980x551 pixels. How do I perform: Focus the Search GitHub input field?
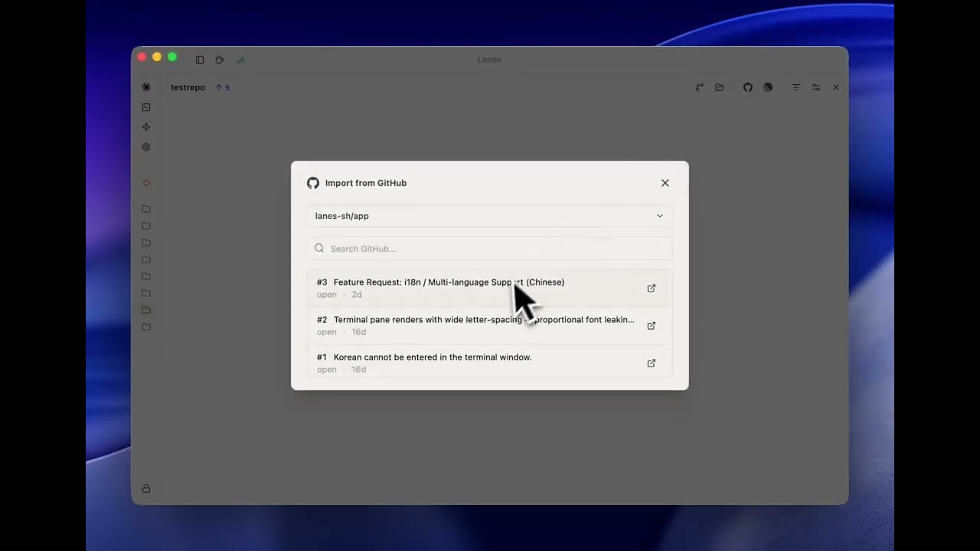click(489, 249)
